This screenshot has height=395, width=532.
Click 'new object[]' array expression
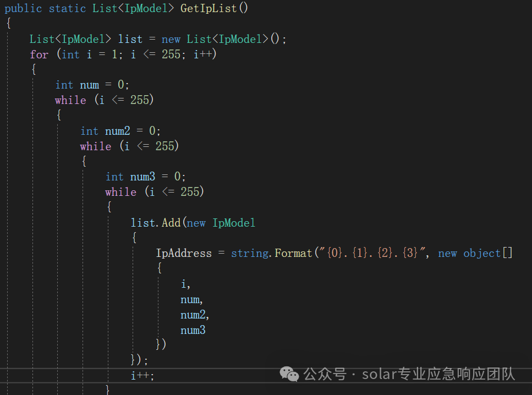coord(475,254)
